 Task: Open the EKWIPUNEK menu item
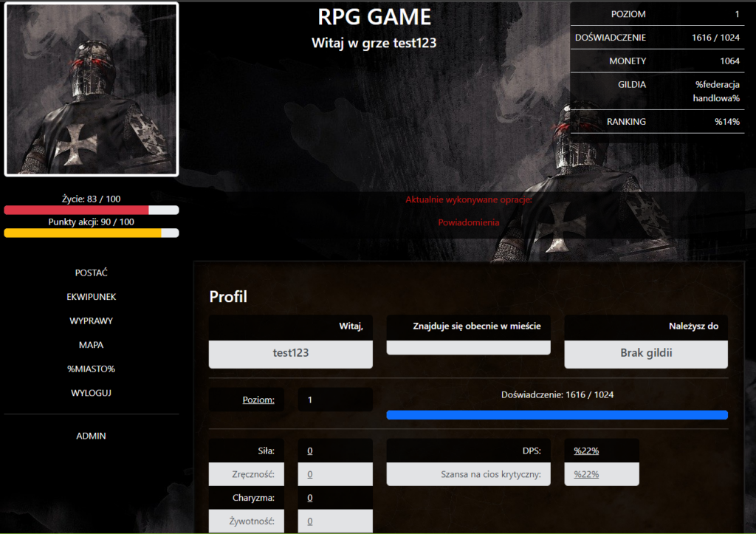pyautogui.click(x=92, y=297)
